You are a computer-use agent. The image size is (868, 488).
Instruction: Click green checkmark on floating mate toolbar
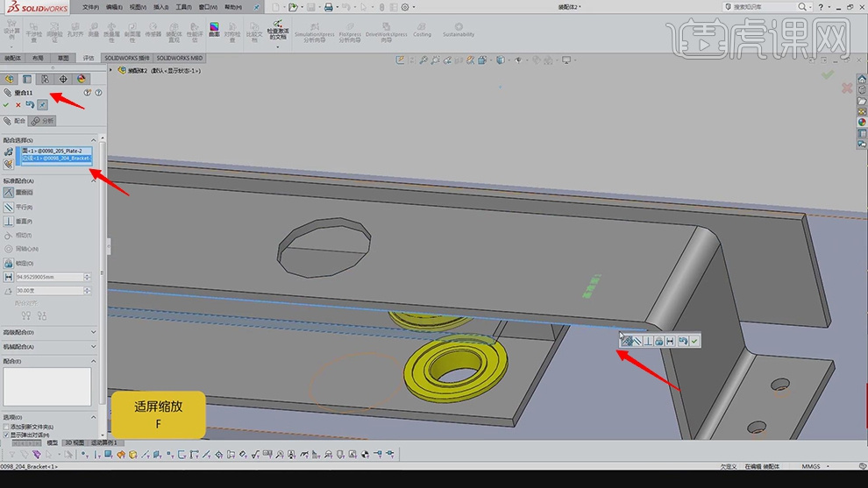pyautogui.click(x=694, y=341)
